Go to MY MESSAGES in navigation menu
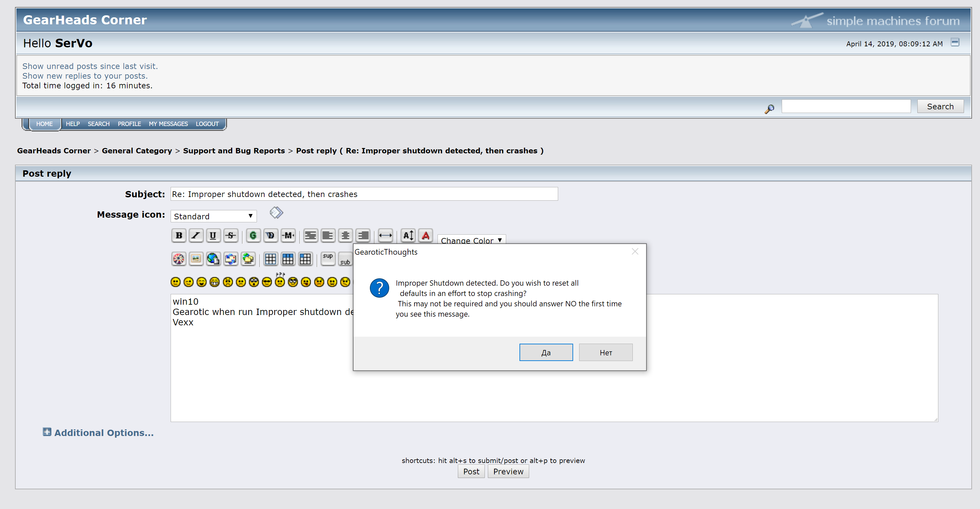This screenshot has width=980, height=509. coord(168,124)
